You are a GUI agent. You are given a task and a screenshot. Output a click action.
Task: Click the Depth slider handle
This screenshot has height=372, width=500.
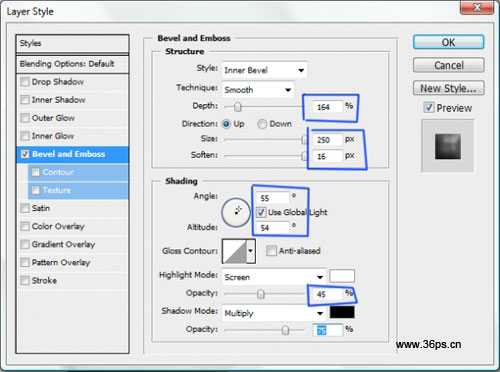point(238,107)
